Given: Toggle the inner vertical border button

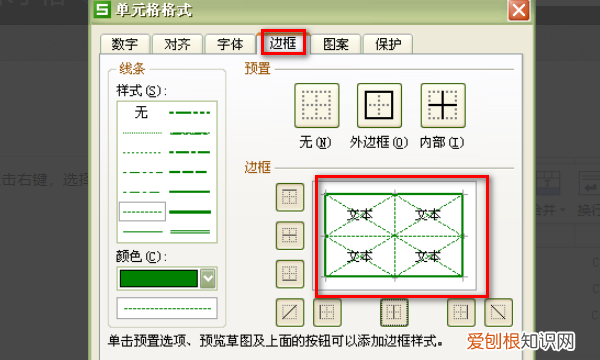Looking at the screenshot, I should point(394,313).
